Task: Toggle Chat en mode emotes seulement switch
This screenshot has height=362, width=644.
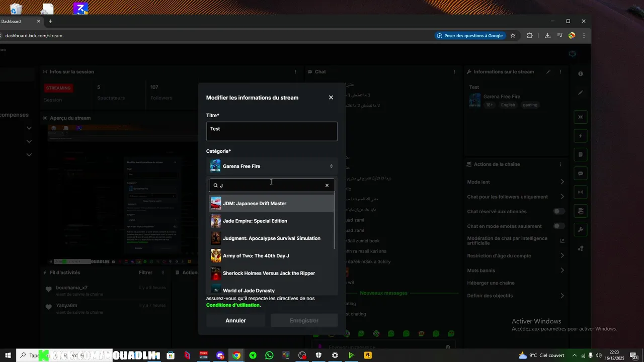Action: tap(559, 226)
